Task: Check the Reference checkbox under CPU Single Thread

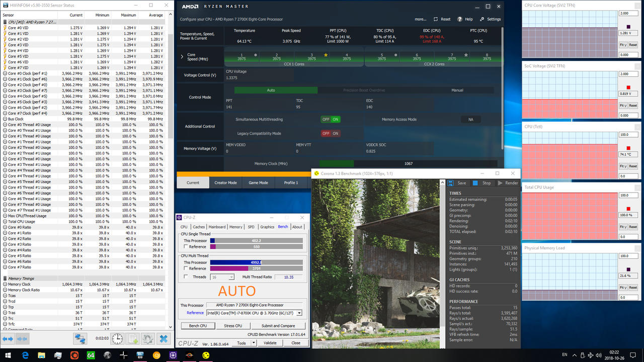Action: [185, 246]
